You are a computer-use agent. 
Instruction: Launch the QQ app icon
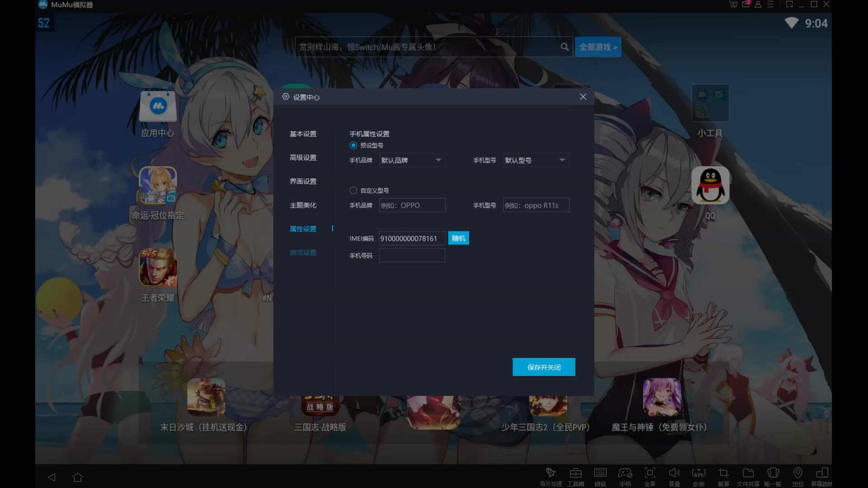coord(710,185)
